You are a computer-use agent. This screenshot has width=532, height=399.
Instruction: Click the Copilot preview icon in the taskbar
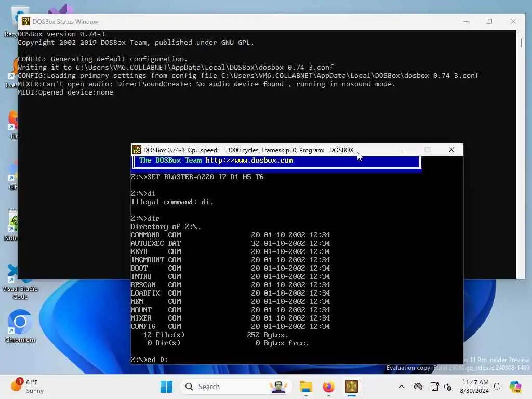(x=515, y=387)
